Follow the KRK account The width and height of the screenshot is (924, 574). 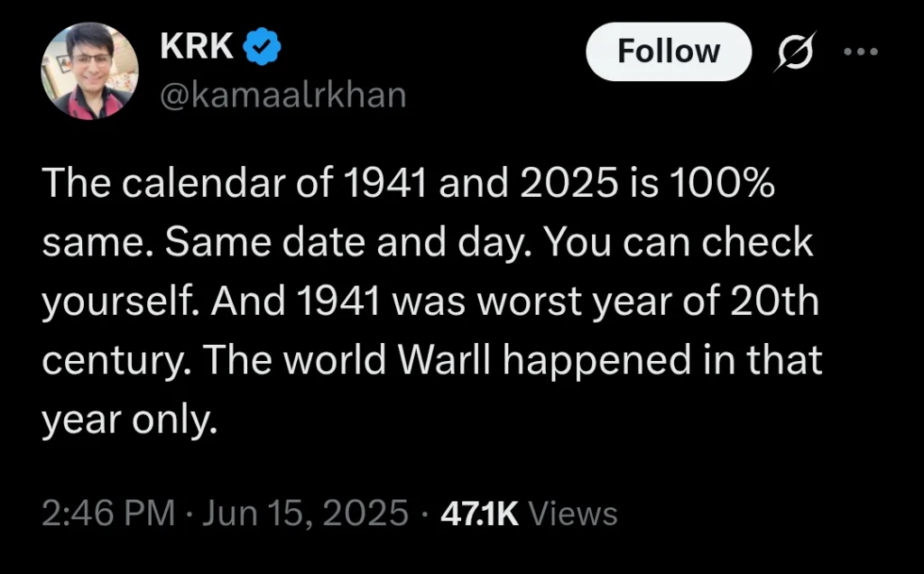(669, 51)
